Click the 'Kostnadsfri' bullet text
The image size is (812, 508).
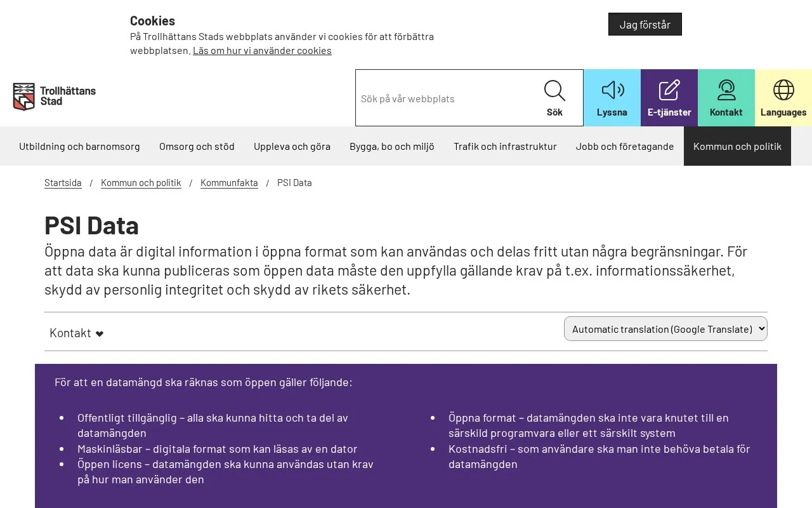click(x=599, y=456)
